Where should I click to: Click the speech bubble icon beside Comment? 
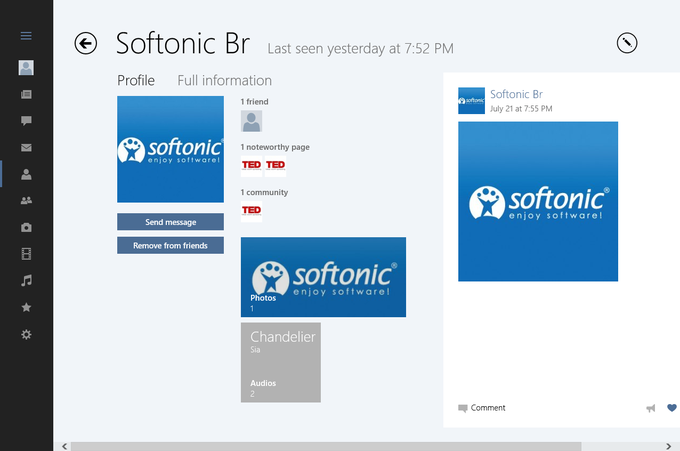tap(463, 408)
